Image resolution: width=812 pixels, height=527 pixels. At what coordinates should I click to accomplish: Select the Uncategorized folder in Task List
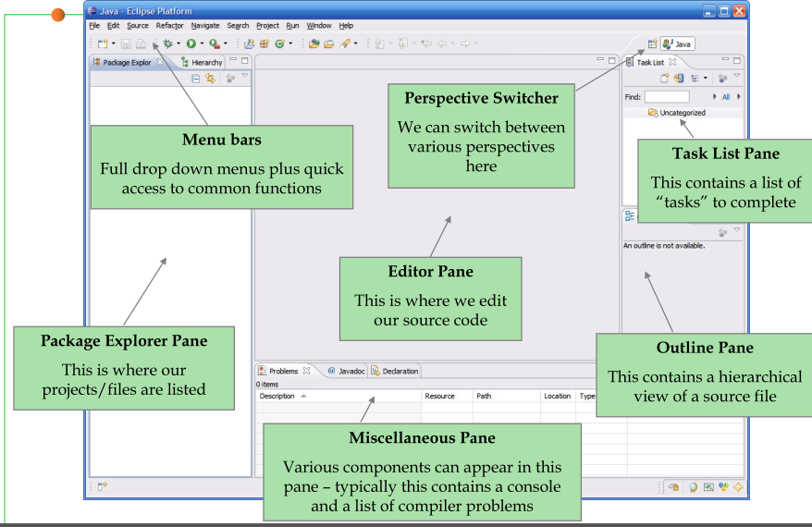pos(677,113)
